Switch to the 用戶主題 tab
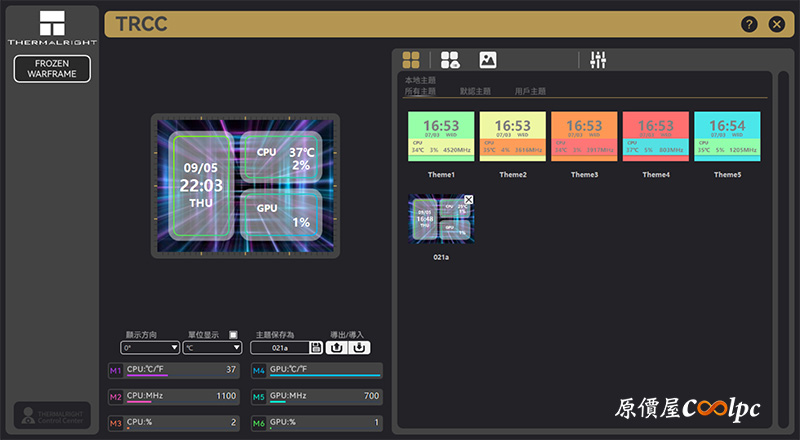The image size is (800, 440). (x=530, y=91)
